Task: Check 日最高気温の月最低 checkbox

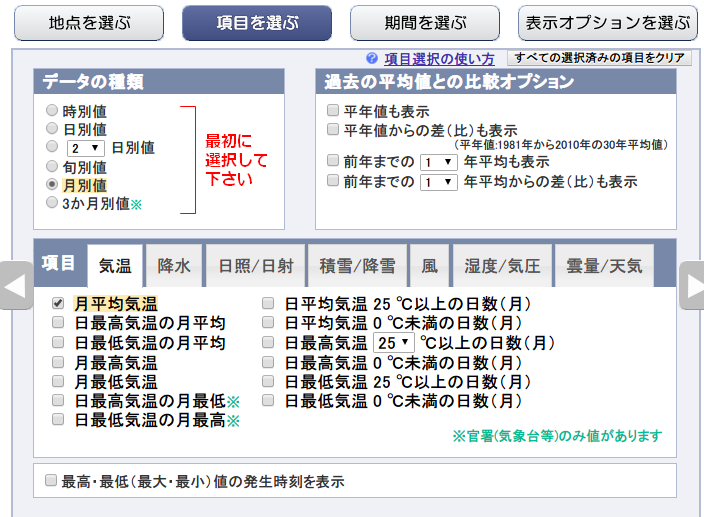Action: [x=58, y=400]
